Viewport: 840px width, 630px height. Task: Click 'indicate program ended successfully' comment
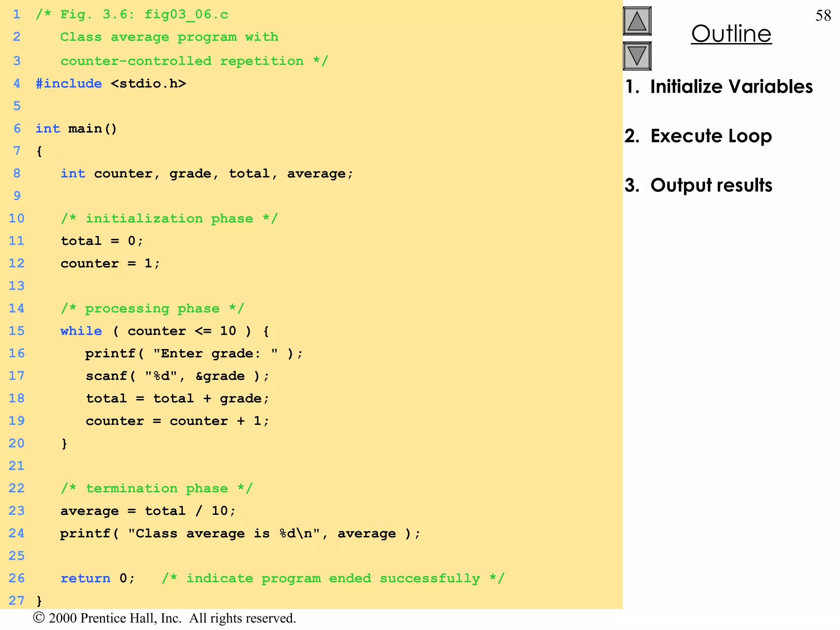click(333, 578)
